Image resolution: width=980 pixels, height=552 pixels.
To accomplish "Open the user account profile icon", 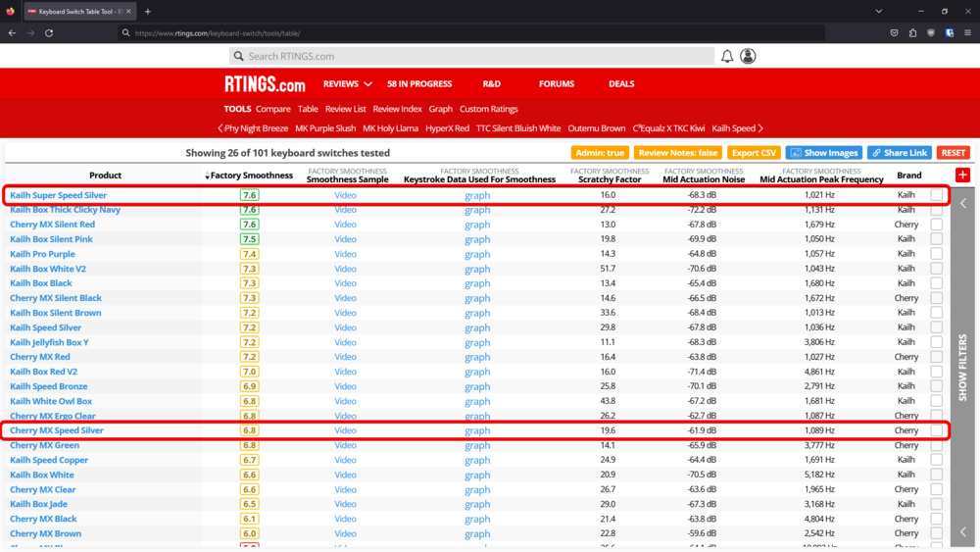I will 748,57.
